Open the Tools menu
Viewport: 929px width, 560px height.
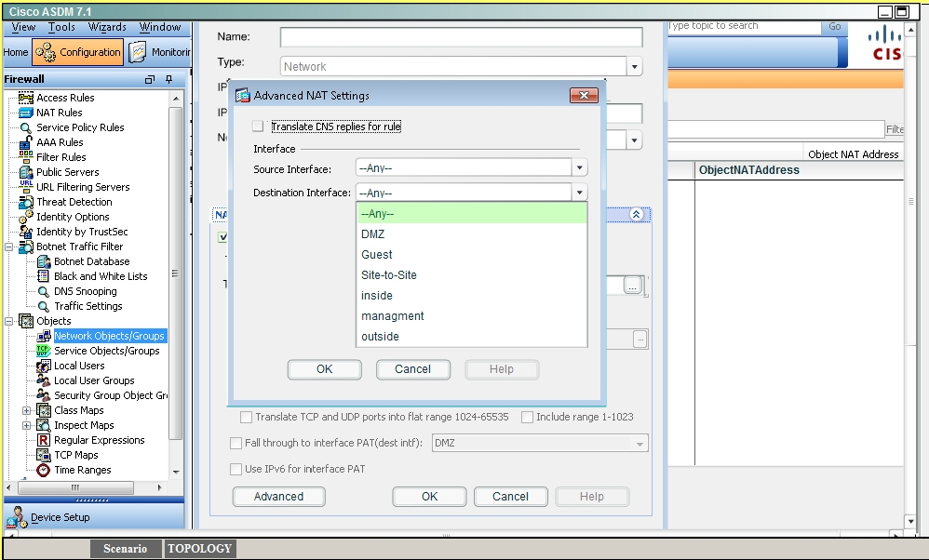61,27
